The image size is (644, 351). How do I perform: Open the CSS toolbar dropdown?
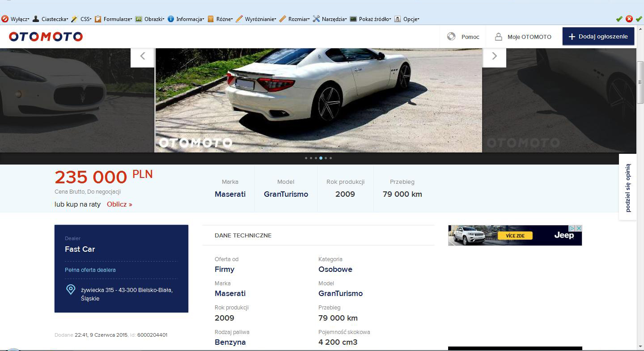tap(82, 19)
